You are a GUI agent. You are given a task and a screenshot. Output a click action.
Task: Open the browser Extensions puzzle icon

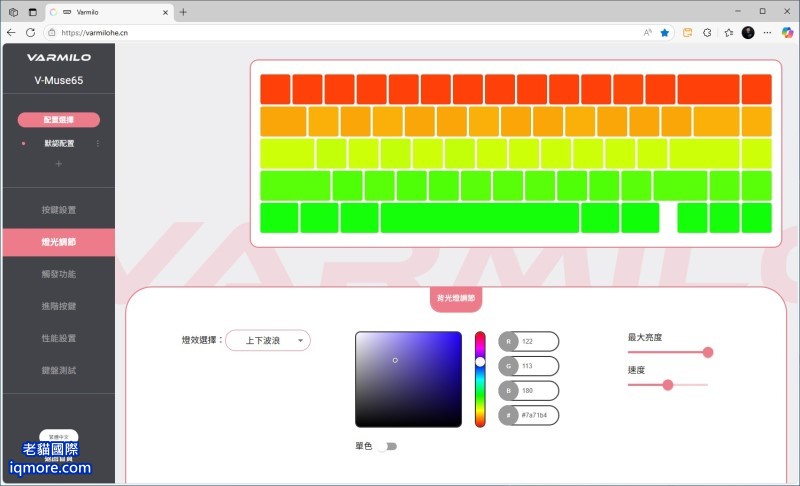707,33
